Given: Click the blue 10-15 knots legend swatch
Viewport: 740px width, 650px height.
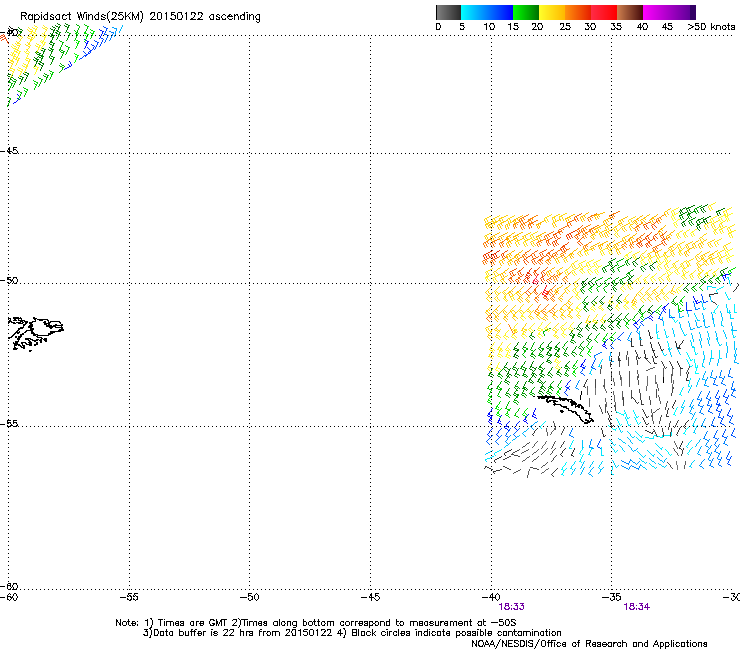Looking at the screenshot, I should 500,12.
